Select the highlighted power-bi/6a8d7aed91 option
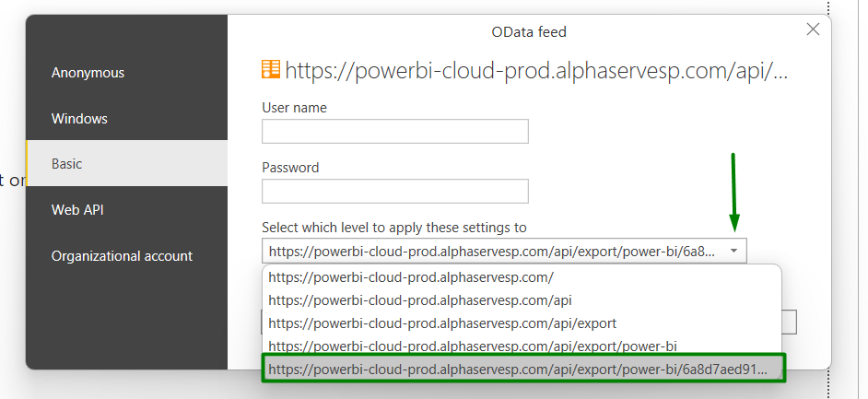868x399 pixels. (x=522, y=370)
